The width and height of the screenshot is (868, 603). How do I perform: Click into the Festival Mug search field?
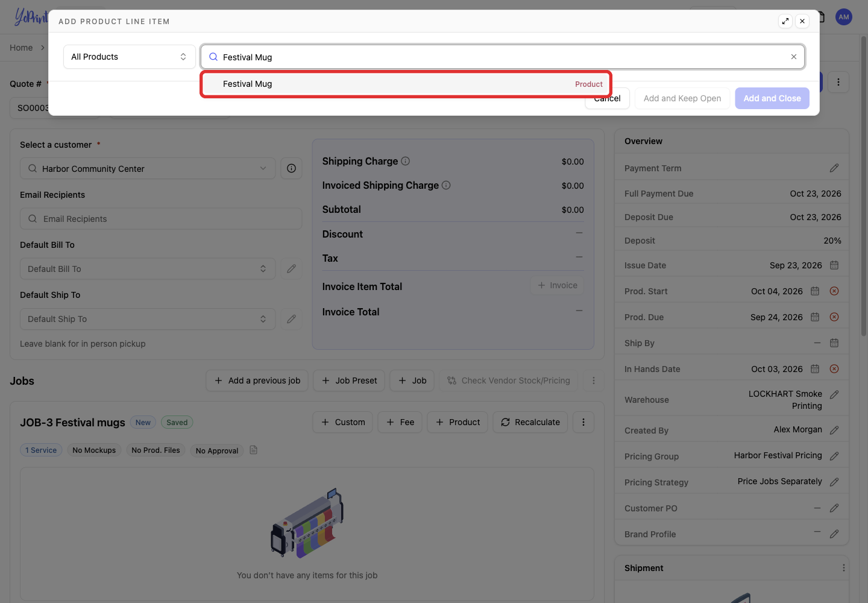(503, 57)
